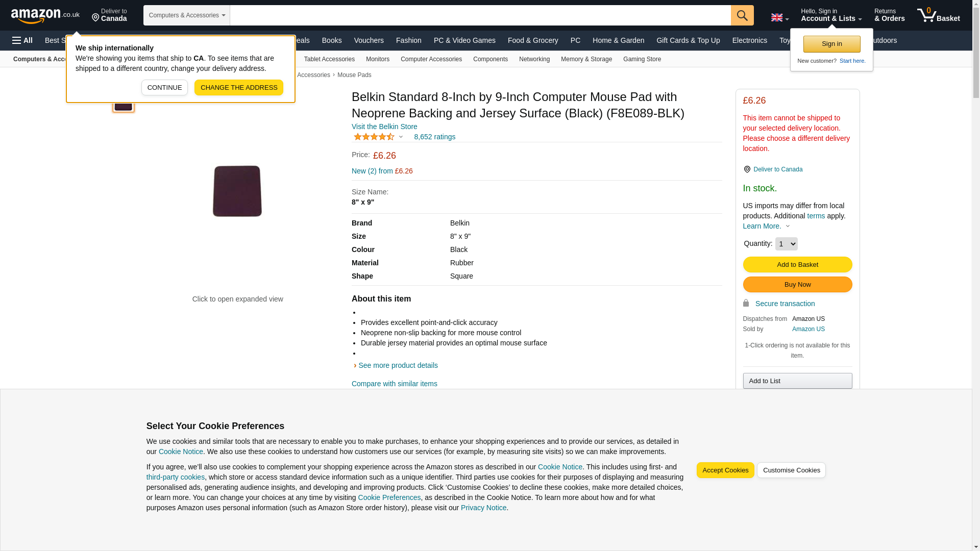The height and width of the screenshot is (551, 980).
Task: Click inside the search input field
Action: tap(480, 15)
